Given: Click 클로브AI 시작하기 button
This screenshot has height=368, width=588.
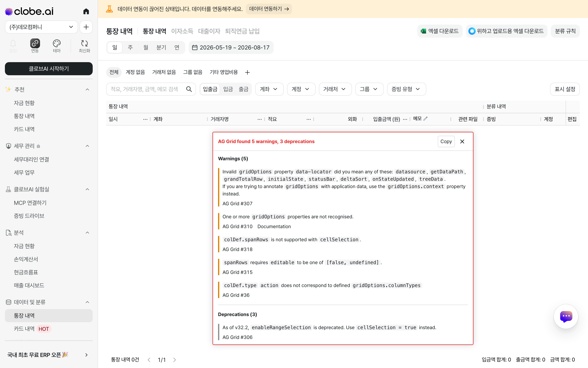Looking at the screenshot, I should [x=49, y=69].
